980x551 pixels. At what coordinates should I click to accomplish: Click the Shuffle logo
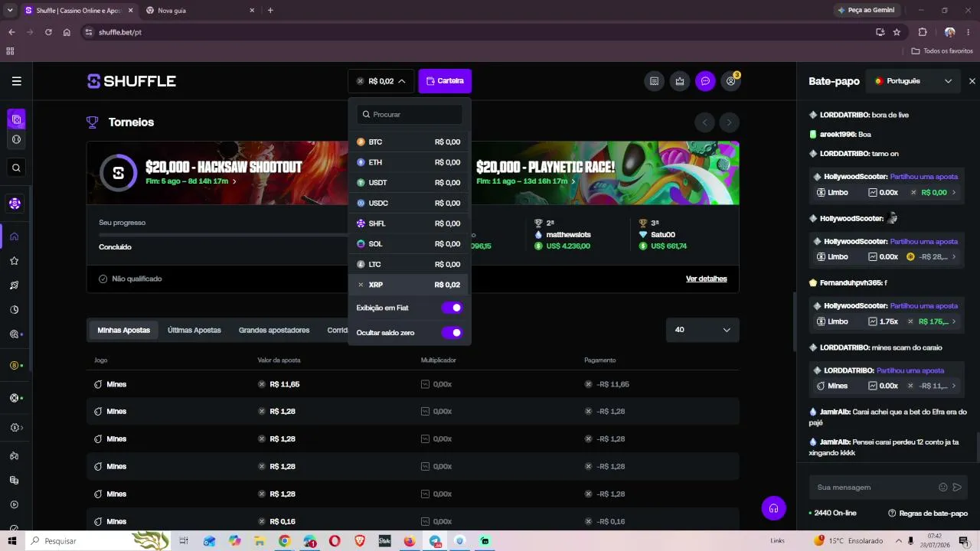coord(132,81)
